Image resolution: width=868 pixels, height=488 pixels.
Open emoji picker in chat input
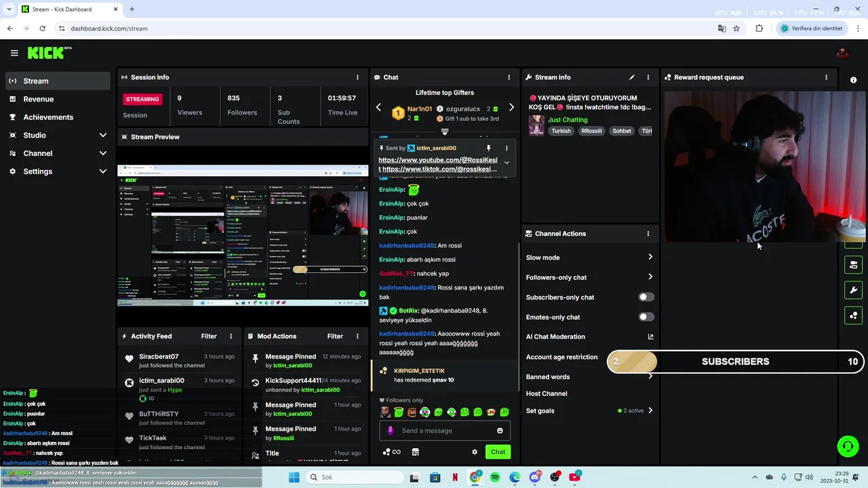point(500,430)
